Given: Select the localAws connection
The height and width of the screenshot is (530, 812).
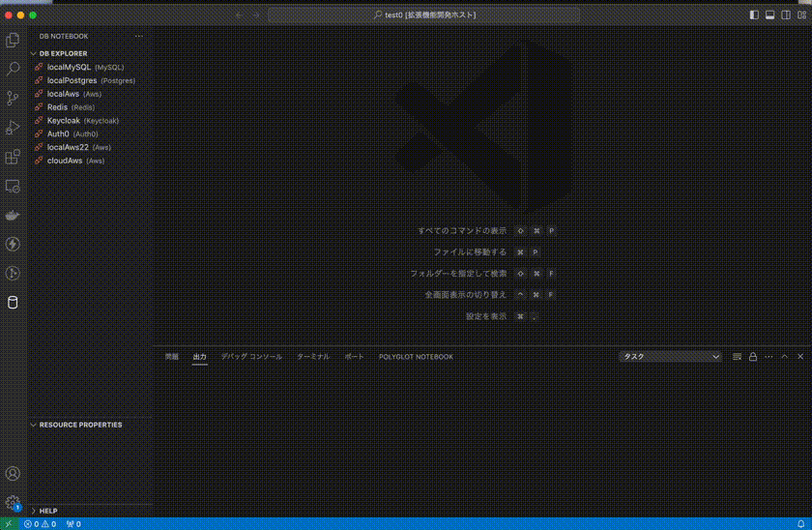Looking at the screenshot, I should click(91, 94).
